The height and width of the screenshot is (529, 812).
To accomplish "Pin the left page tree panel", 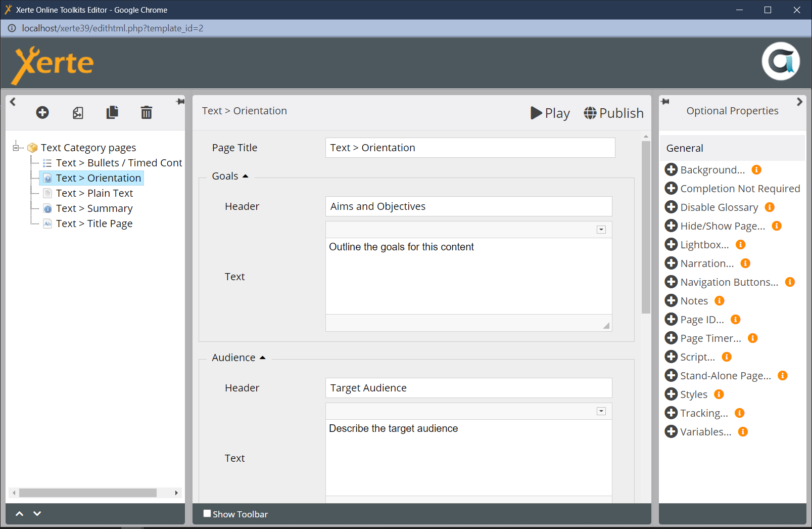I will pos(180,102).
